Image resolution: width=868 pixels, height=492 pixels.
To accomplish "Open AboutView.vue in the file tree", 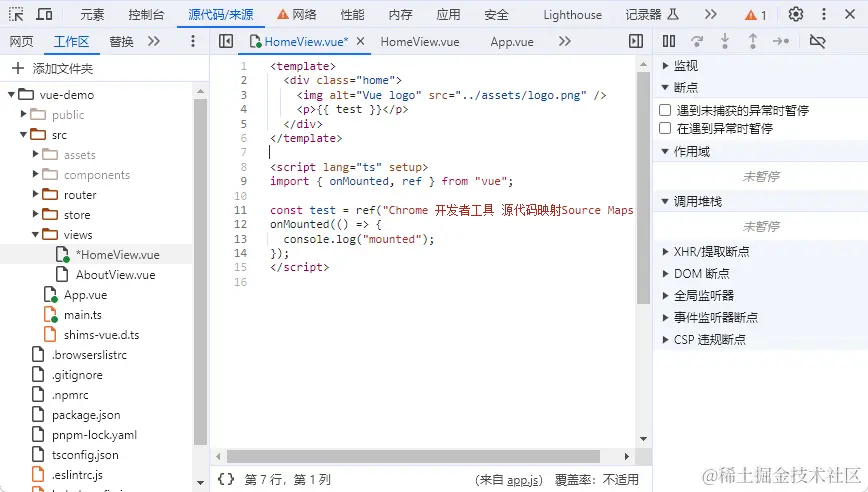I will pos(115,275).
